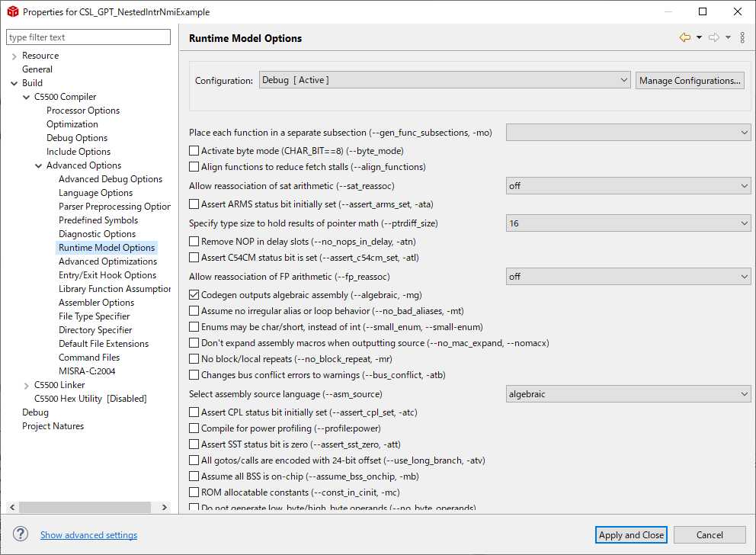Screen dimensions: 756x555
Task: Focus the type filter text field
Action: 88,37
